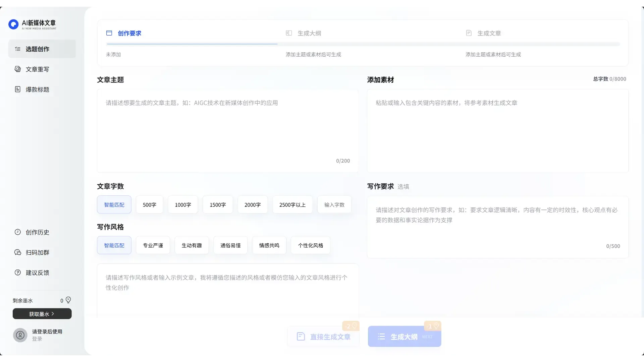644x362 pixels.
Task: Click the ink droplet icon beside 剩余墨水
Action: pyautogui.click(x=68, y=300)
